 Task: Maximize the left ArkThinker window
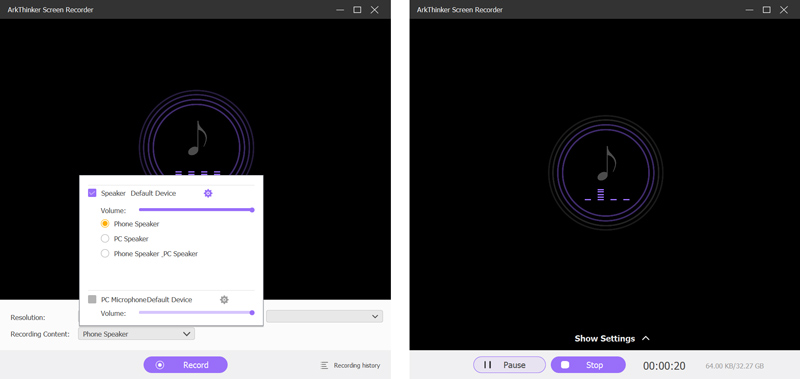coord(357,10)
